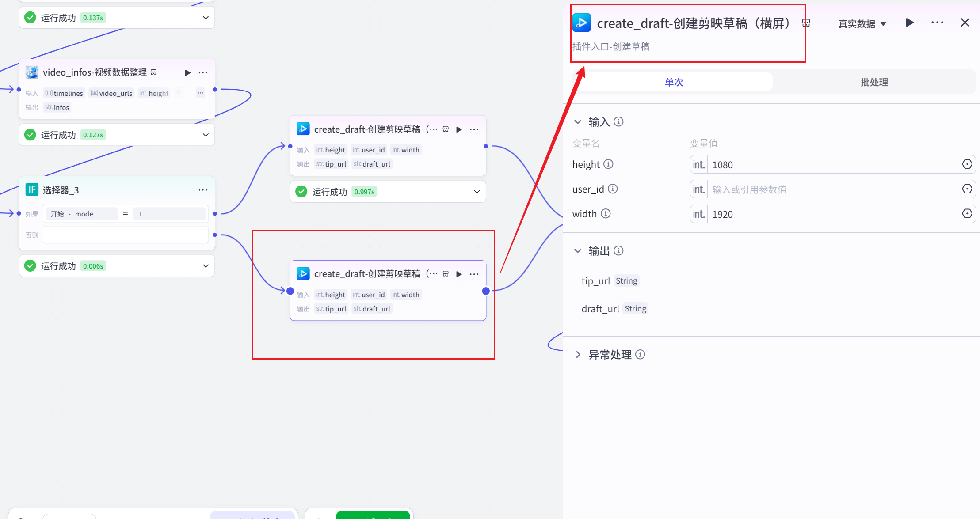Open the ellipsis menu in the panel header

pos(937,23)
